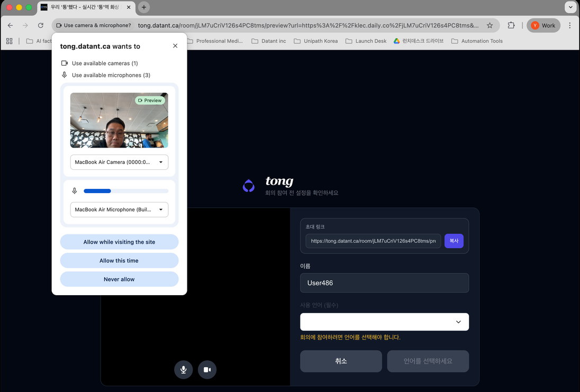The width and height of the screenshot is (580, 392).
Task: Click Allow this time
Action: [119, 260]
